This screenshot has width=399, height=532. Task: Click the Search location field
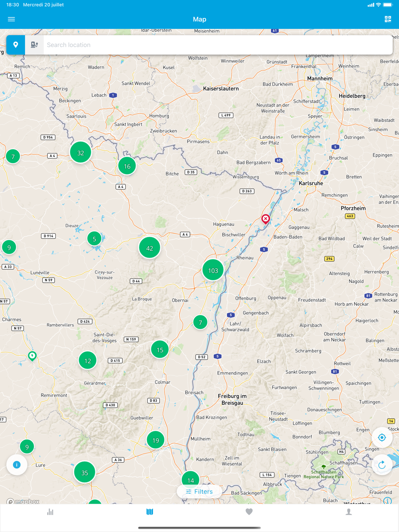[x=218, y=45]
